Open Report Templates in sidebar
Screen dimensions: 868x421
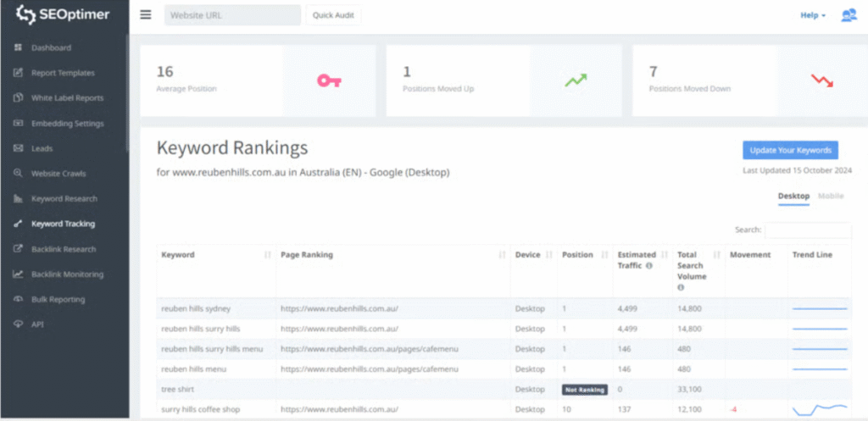click(63, 73)
